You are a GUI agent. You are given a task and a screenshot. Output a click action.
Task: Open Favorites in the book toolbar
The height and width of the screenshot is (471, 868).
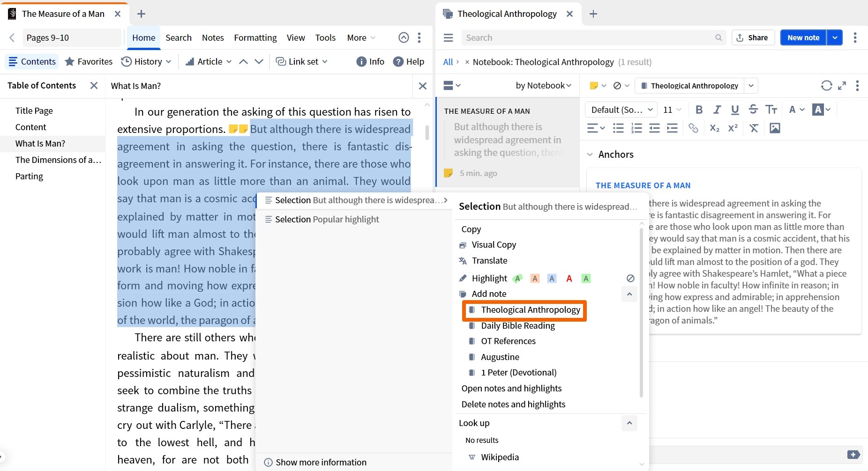(x=89, y=62)
